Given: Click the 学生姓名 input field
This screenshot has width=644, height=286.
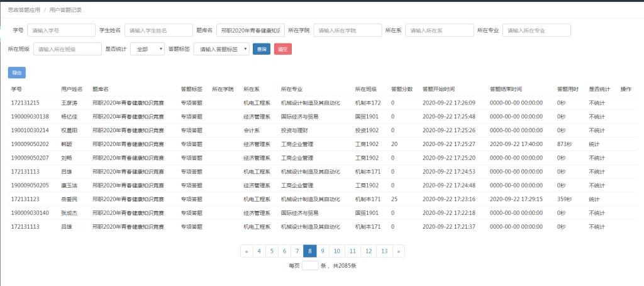Looking at the screenshot, I should click(x=158, y=30).
